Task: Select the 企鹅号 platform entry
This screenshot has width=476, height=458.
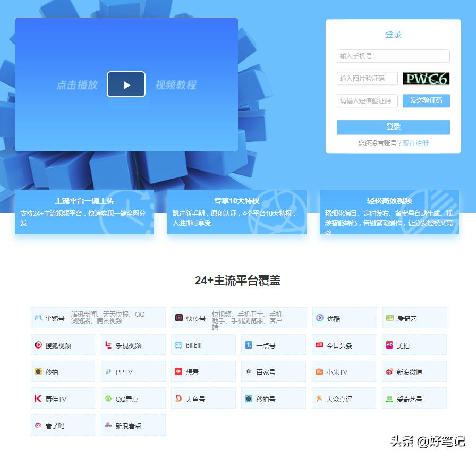Action: click(x=63, y=318)
